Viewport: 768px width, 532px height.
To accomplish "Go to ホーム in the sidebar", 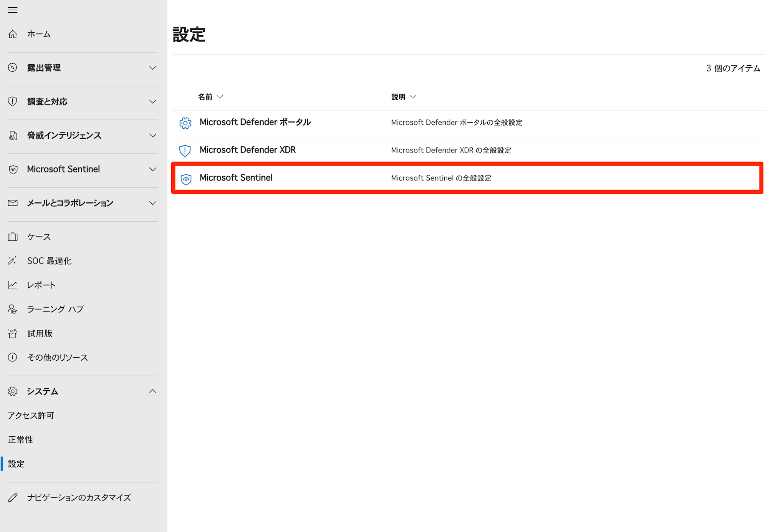I will [x=39, y=34].
